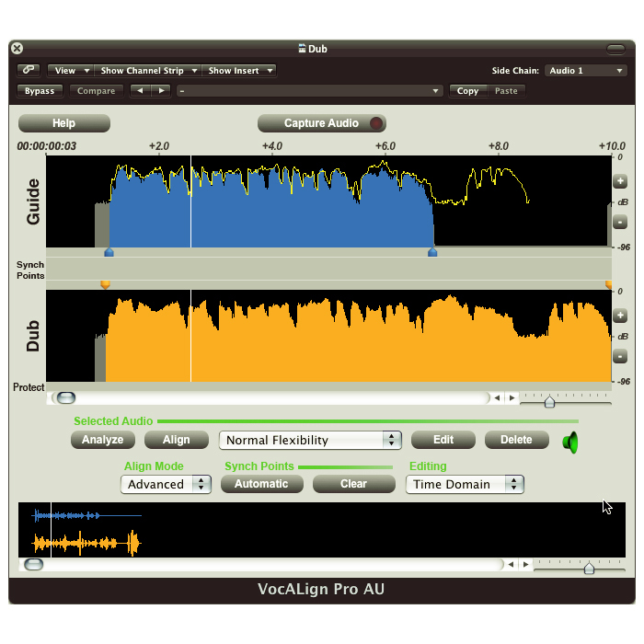Viewport: 644px width, 644px height.
Task: Toggle the Compare button
Action: (x=96, y=91)
